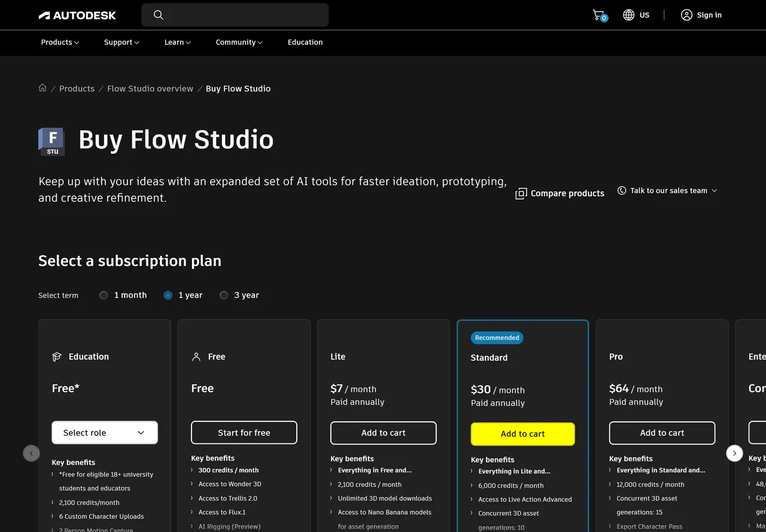Click 'Select a subscription plan' heading
This screenshot has height=532, width=766.
tap(130, 261)
